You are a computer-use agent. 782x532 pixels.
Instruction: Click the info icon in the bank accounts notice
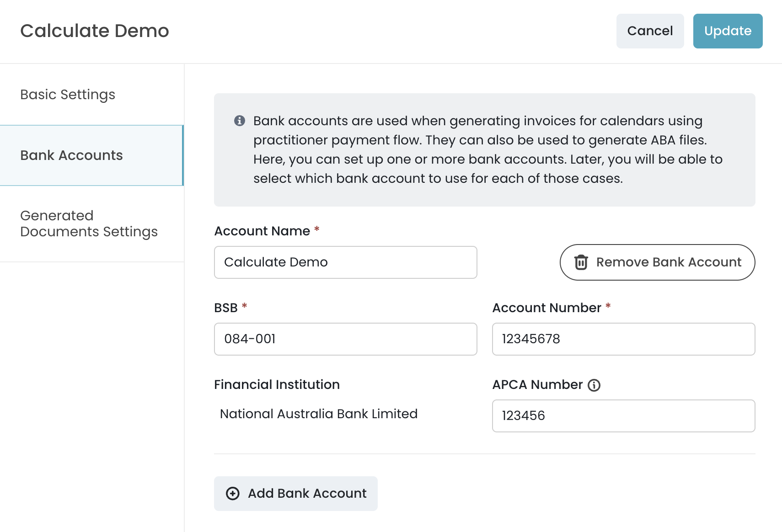[x=240, y=121]
